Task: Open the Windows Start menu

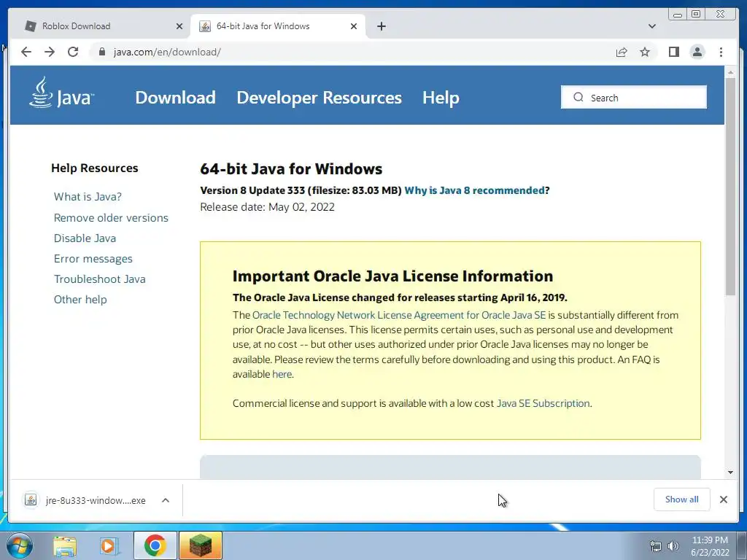Action: click(x=19, y=545)
